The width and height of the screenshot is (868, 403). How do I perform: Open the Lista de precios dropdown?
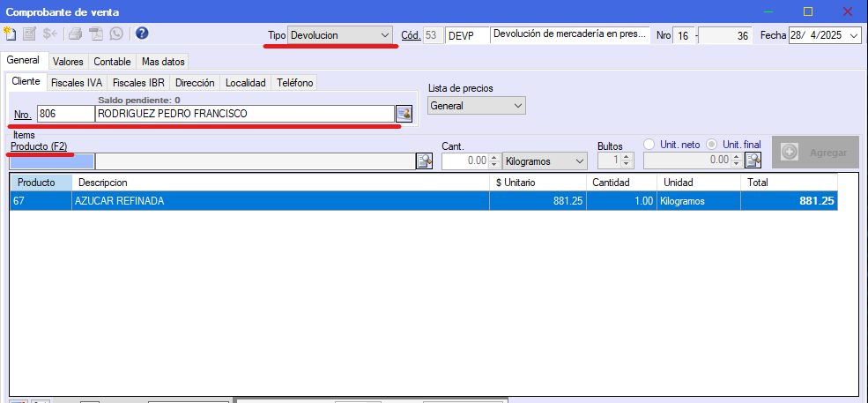click(x=477, y=105)
